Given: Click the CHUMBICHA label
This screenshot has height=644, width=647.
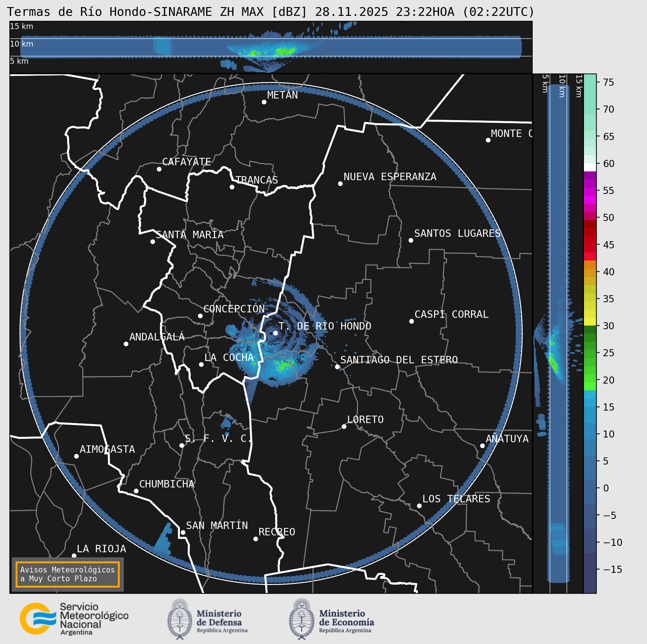Looking at the screenshot, I should [167, 484].
